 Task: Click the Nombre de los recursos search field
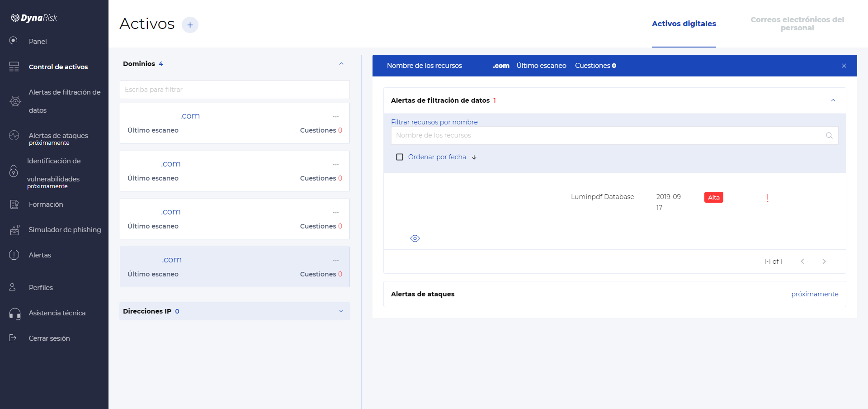[x=615, y=135]
